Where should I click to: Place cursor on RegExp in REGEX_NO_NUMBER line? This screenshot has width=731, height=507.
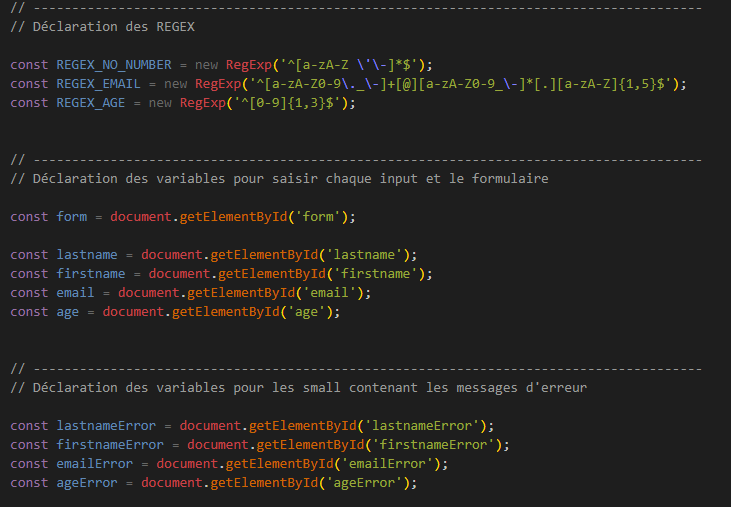coord(249,65)
